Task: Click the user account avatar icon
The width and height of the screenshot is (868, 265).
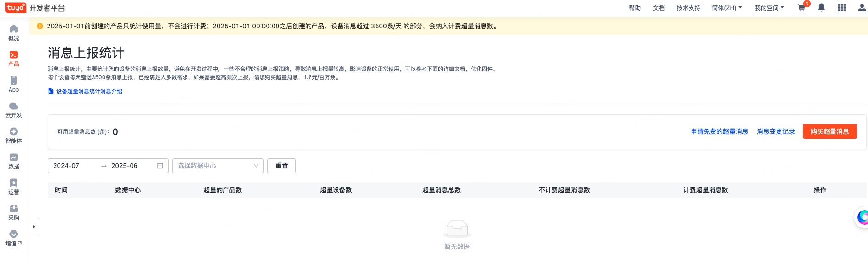Action: (x=861, y=8)
